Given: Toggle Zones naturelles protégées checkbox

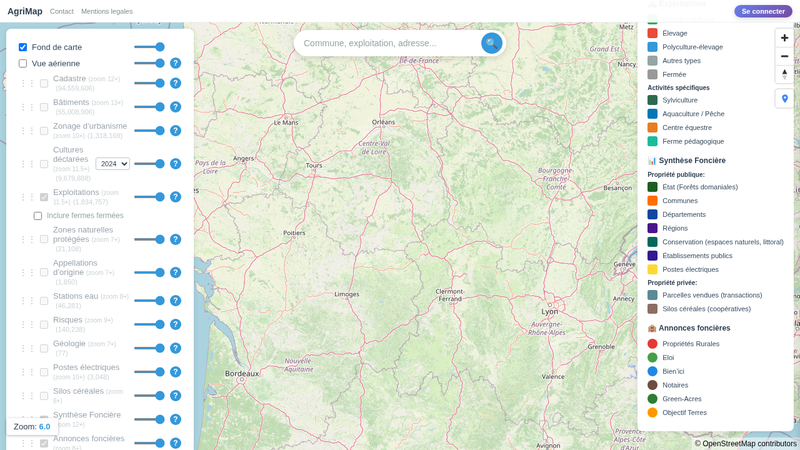Looking at the screenshot, I should pyautogui.click(x=44, y=239).
